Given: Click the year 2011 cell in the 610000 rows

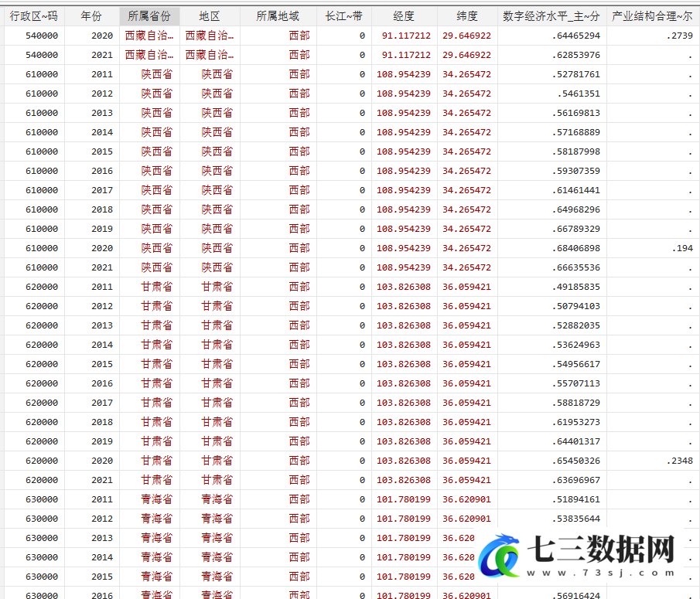Looking at the screenshot, I should (x=102, y=74).
